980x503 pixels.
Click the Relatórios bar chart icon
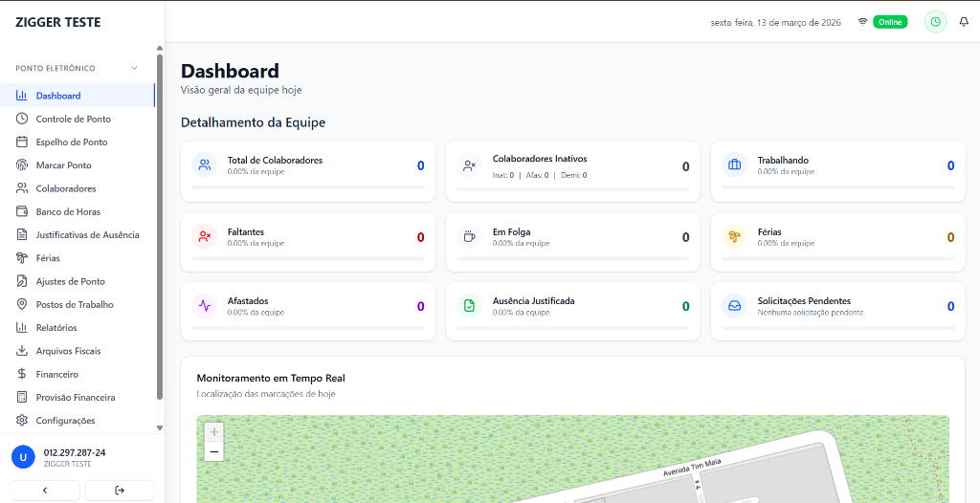tap(22, 327)
